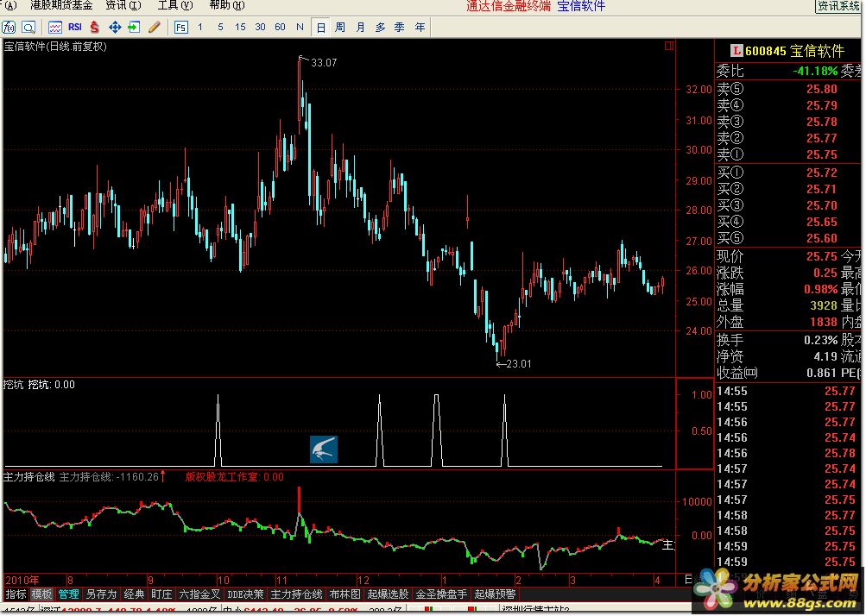Click the red dollar sign icon
Screen dimensions: 866x616
95,27
